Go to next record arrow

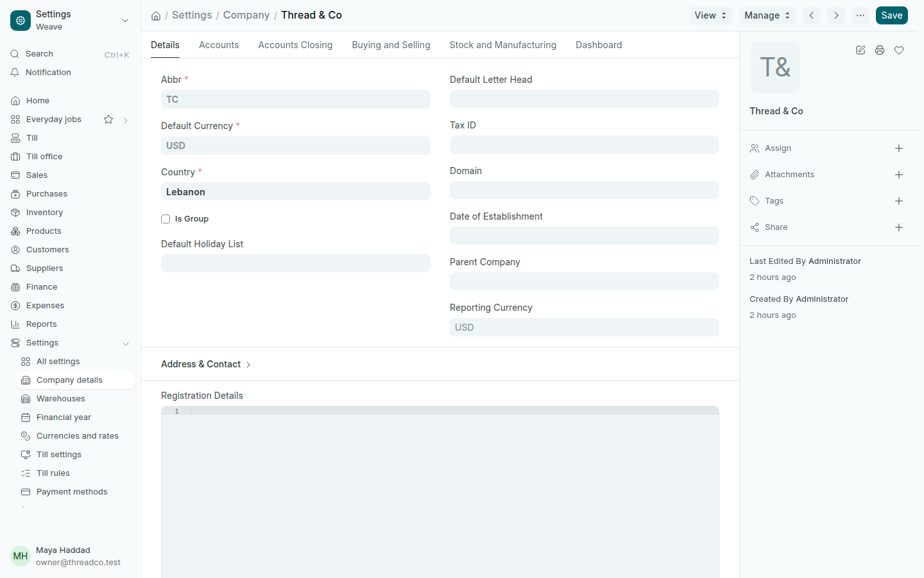click(x=836, y=15)
